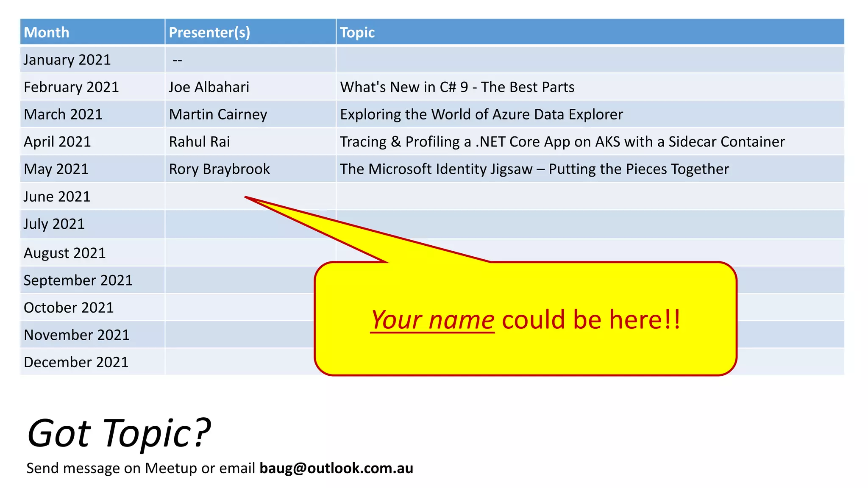Click the C# 9 topic text
The width and height of the screenshot is (868, 488).
(457, 87)
